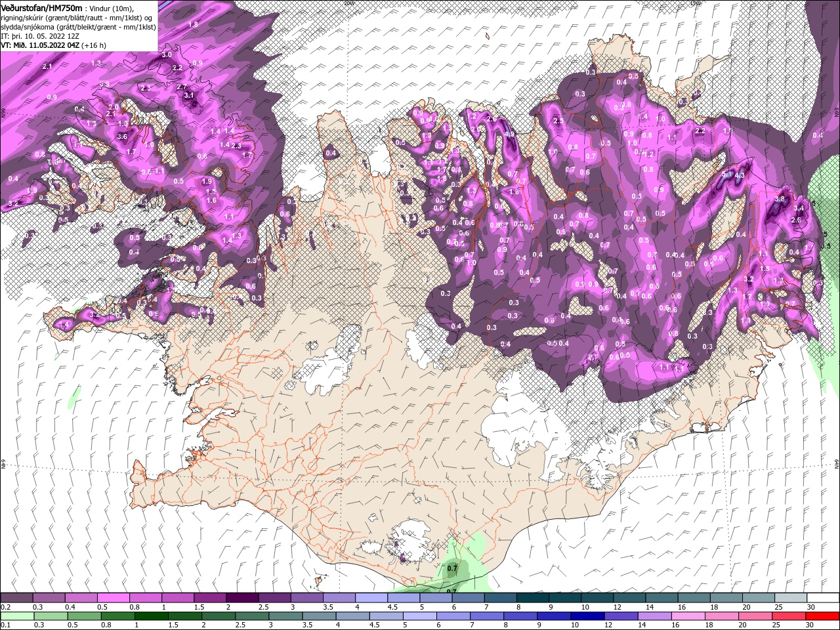
Task: Pick the white 30 swatch, upper legend row
Action: point(822,598)
